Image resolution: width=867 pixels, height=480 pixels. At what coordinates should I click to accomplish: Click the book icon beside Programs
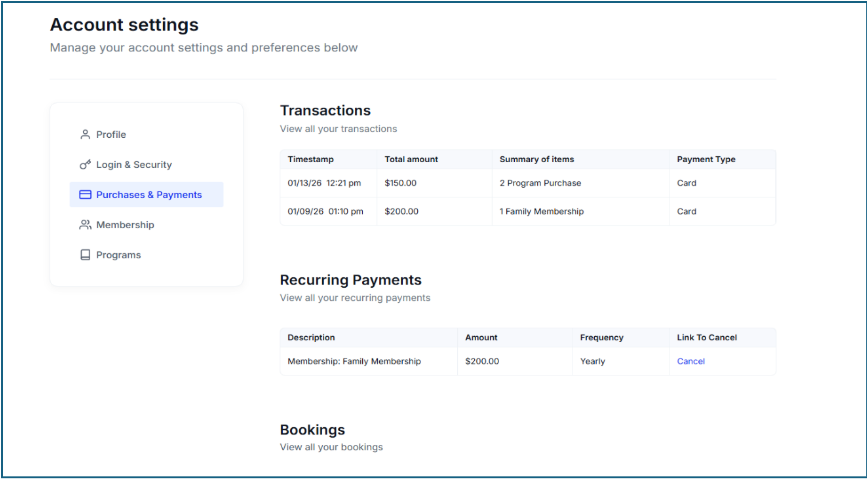tap(85, 255)
